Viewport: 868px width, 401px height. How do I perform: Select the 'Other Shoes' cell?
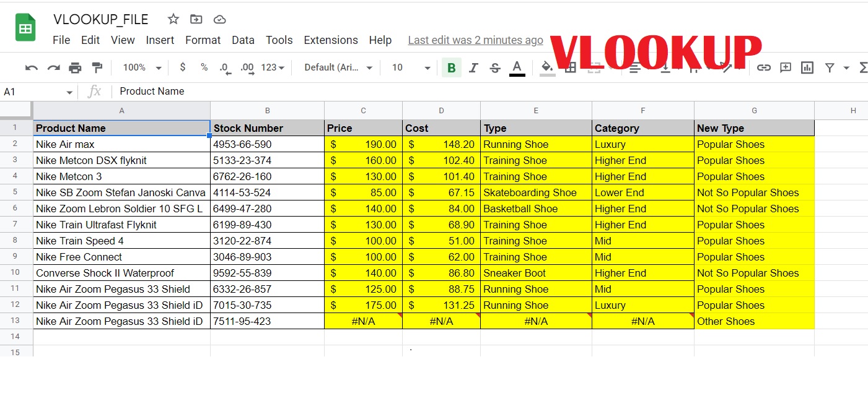[754, 321]
